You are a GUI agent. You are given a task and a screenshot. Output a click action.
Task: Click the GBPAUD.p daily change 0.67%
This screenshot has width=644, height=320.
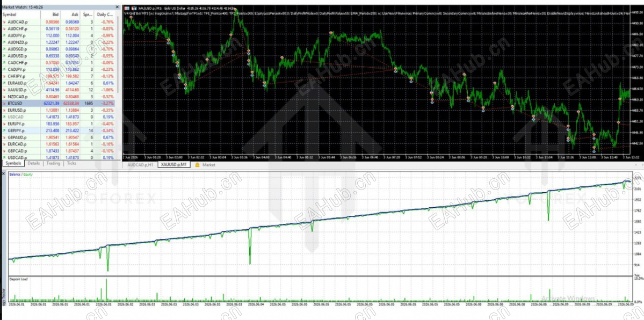click(x=108, y=137)
